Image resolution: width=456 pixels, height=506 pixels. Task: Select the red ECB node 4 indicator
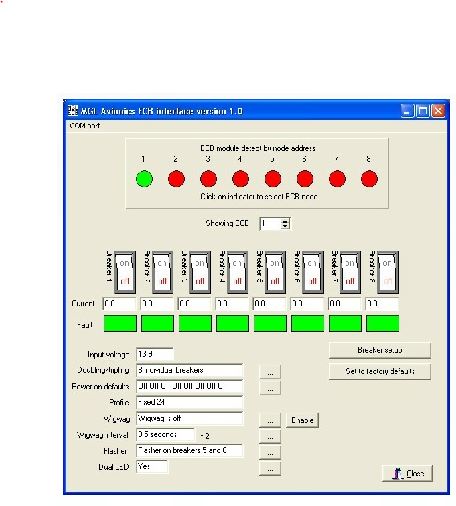(x=240, y=178)
